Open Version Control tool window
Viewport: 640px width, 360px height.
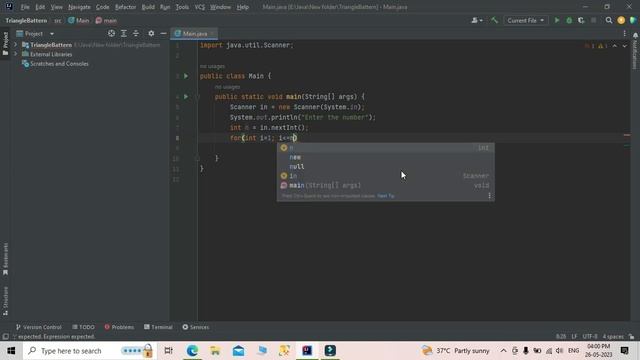point(38,327)
